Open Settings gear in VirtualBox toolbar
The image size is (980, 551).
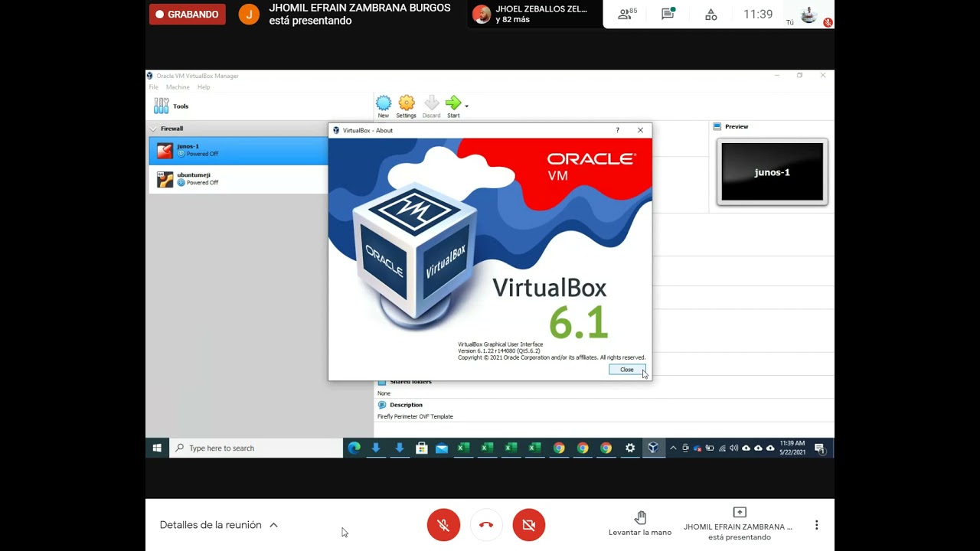point(407,106)
